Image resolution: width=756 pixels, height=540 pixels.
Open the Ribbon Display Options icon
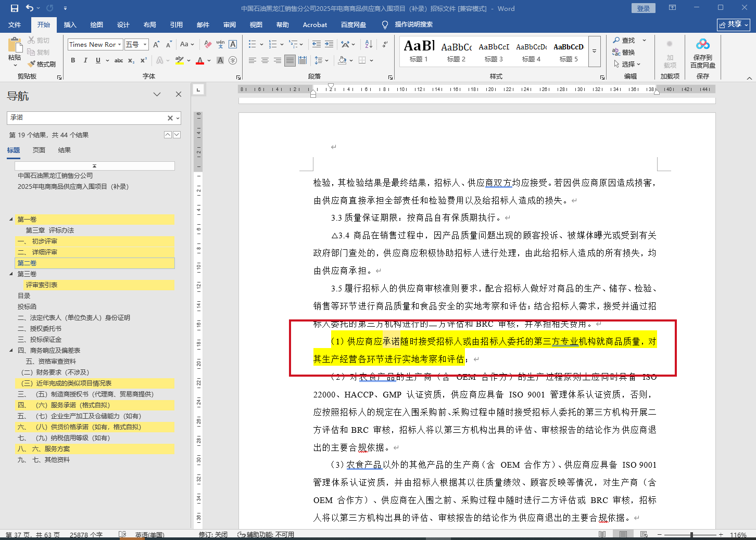673,8
